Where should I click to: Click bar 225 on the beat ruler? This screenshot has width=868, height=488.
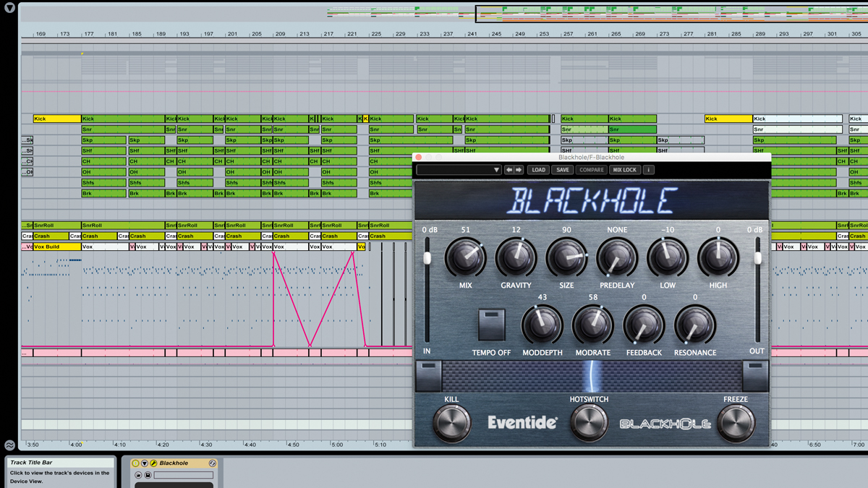point(376,34)
